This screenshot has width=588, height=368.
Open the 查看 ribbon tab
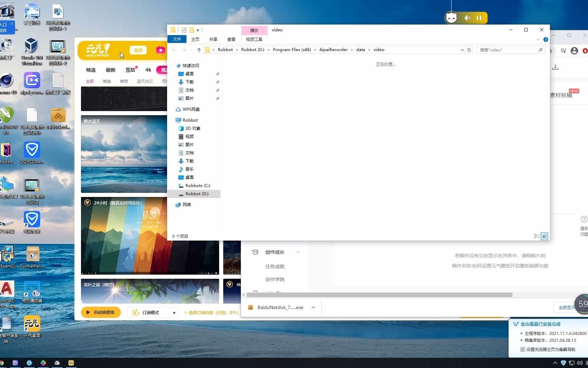pos(231,39)
